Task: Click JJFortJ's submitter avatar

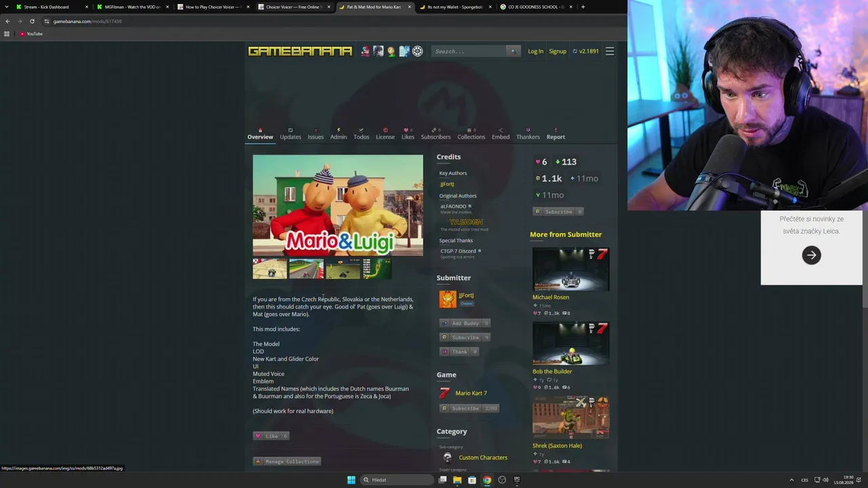Action: tap(448, 299)
